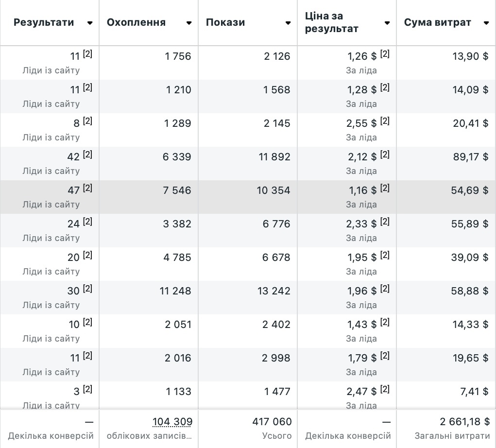Image resolution: width=496 pixels, height=448 pixels.
Task: Click the 13 242 impressions cell
Action: pos(274,291)
